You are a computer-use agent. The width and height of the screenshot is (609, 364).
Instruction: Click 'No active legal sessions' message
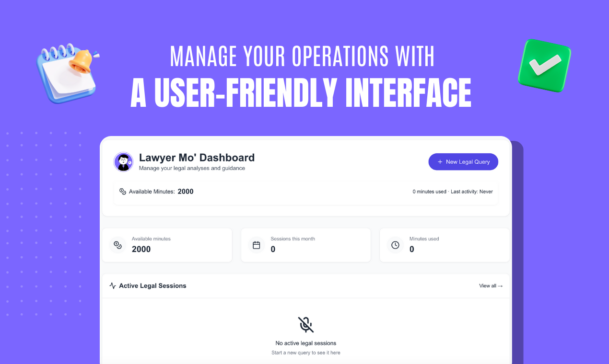306,343
